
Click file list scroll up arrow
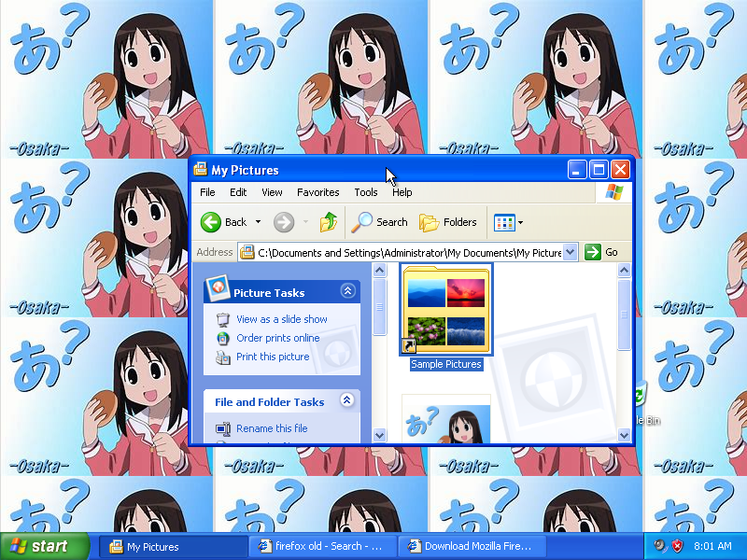pyautogui.click(x=624, y=271)
